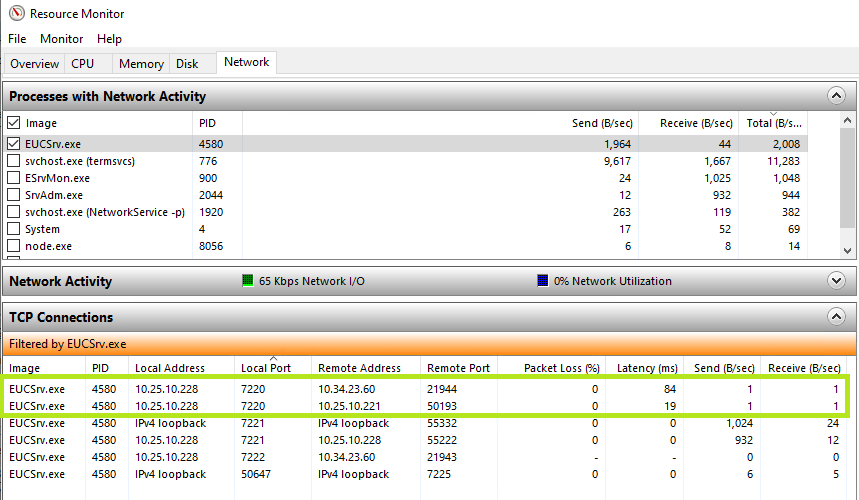Expand the Network Activity section
Screen dimensions: 859x500
pyautogui.click(x=836, y=281)
